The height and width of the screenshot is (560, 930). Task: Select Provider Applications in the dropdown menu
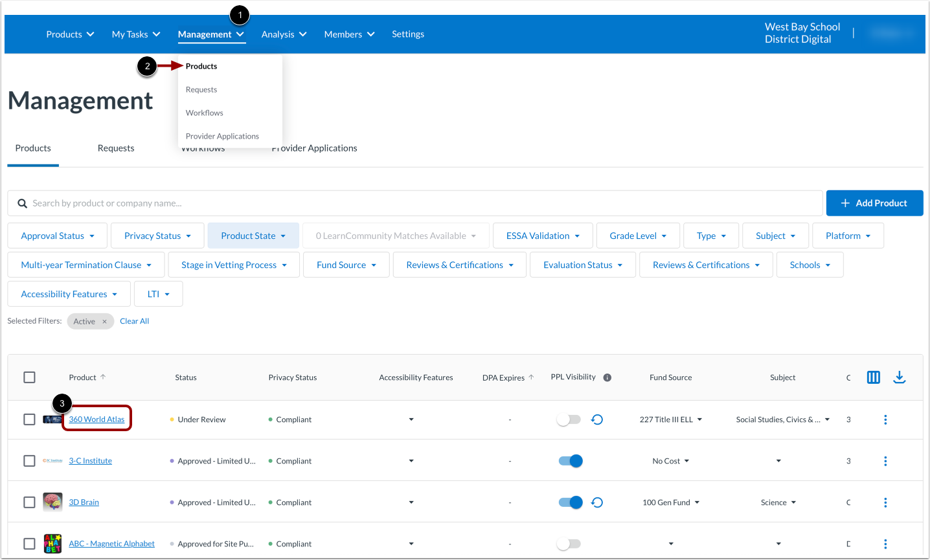[x=222, y=136]
